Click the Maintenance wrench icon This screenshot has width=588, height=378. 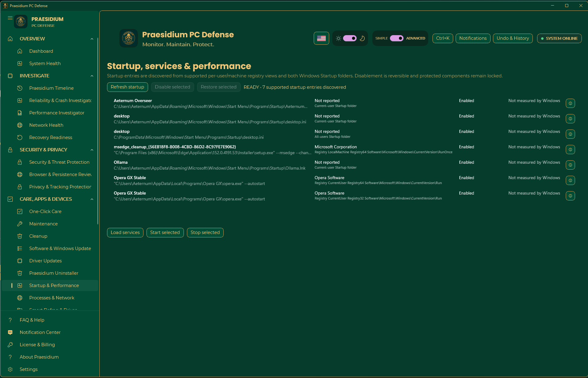(20, 224)
